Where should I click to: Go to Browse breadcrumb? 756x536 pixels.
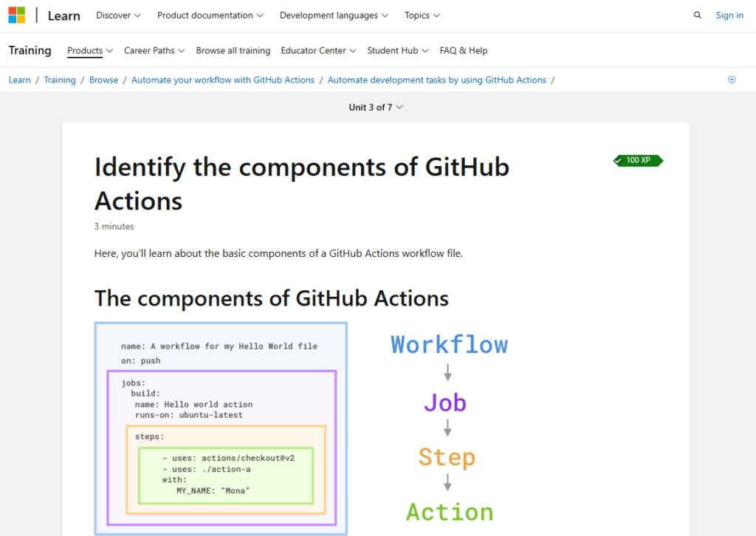click(x=103, y=80)
